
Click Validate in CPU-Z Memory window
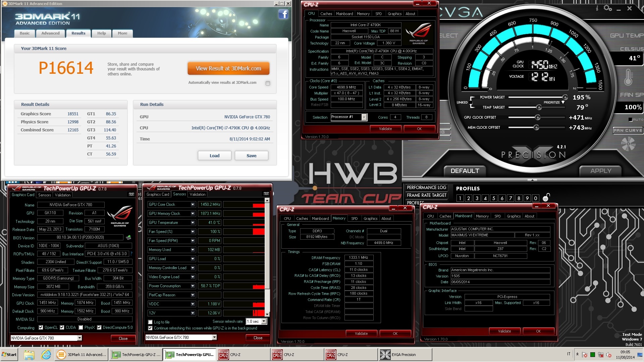(361, 334)
